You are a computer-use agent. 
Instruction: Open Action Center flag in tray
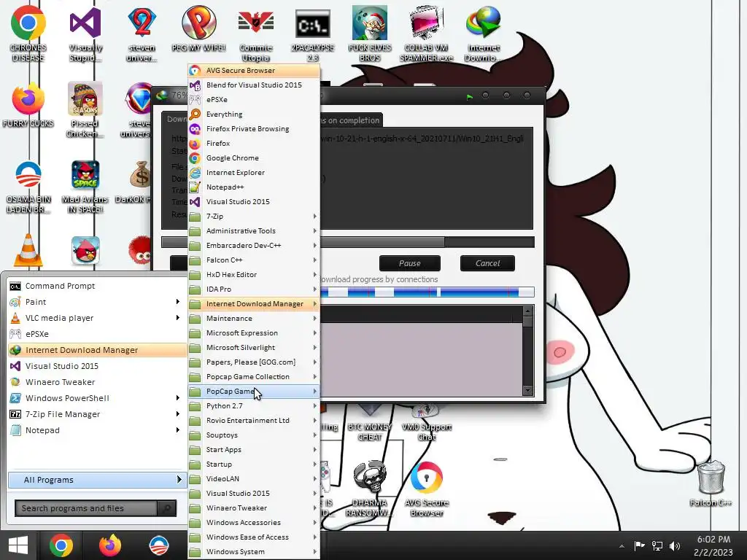click(639, 545)
